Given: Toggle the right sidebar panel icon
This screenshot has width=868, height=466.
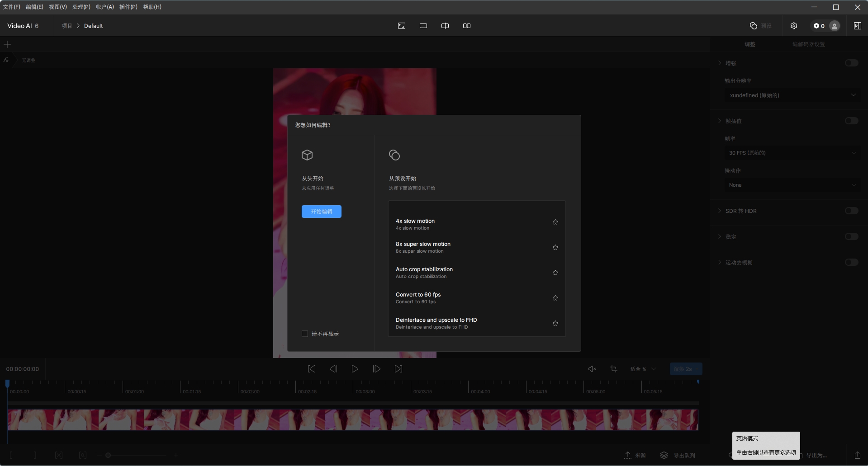Looking at the screenshot, I should pyautogui.click(x=857, y=26).
